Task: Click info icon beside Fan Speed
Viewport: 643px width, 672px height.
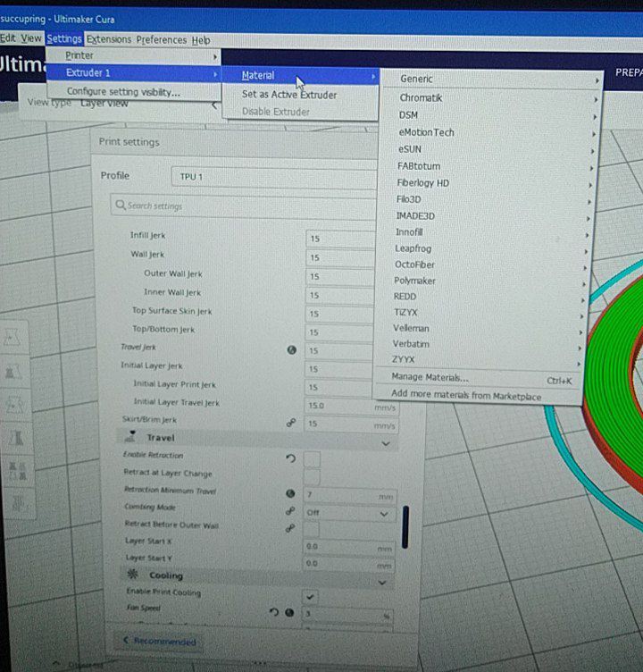Action: click(289, 613)
